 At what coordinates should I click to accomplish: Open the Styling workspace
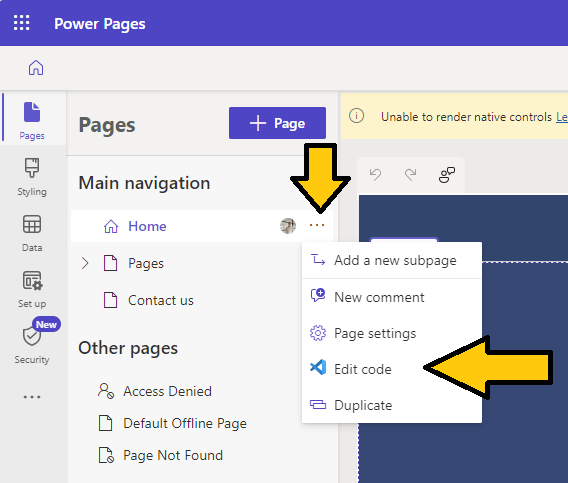tap(32, 176)
